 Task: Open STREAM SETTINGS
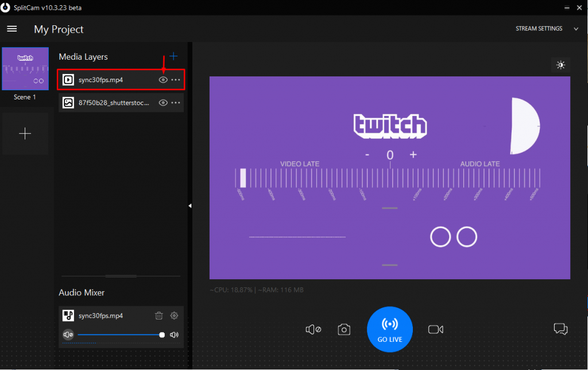coord(539,29)
